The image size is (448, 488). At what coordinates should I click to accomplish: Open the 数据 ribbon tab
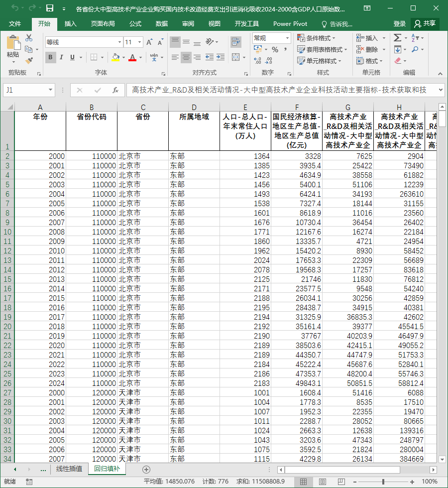(x=161, y=24)
